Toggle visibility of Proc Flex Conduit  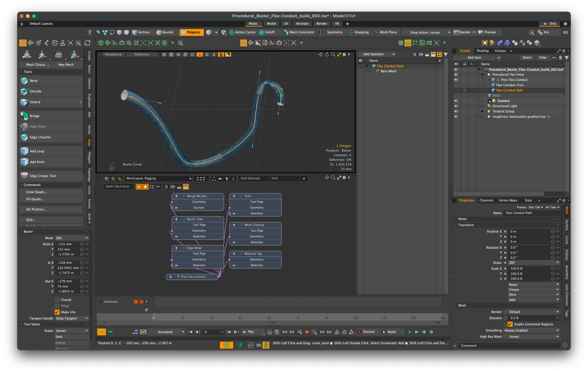click(x=456, y=80)
